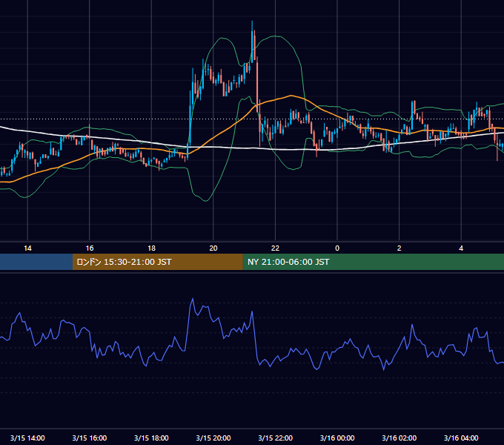The height and width of the screenshot is (445, 504).
Task: Click the 18 hour label on the price chart axis
Action: pos(151,248)
